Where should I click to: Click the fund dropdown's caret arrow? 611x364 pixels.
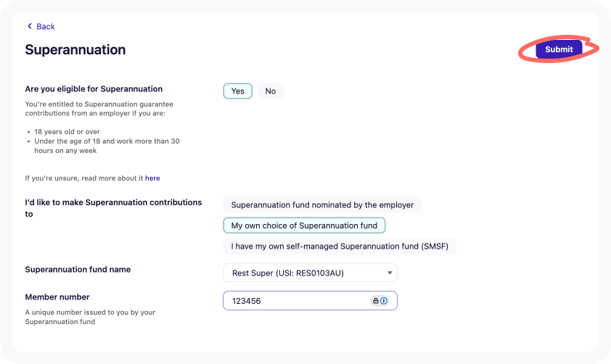389,273
